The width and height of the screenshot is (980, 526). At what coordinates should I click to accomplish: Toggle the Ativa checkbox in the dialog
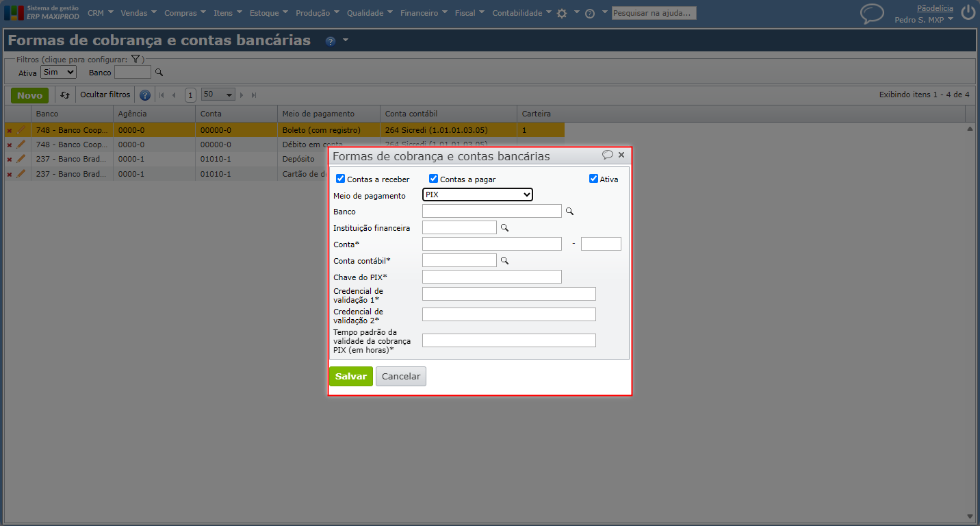click(x=593, y=179)
